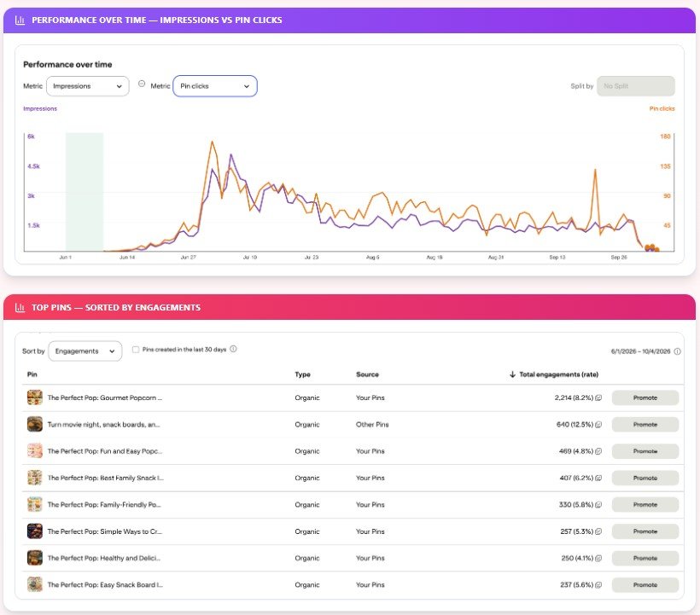Promote the Fun and Easy Popc pin
The image size is (700, 615).
[645, 451]
